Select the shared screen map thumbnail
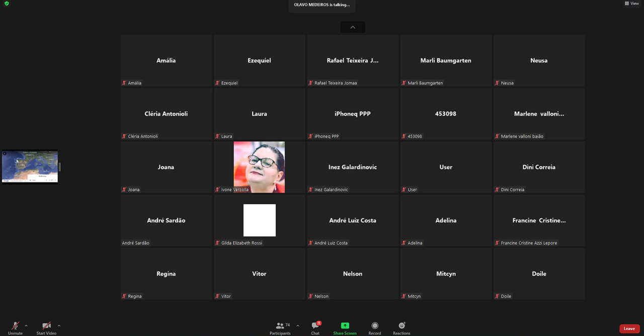Screen dimensions: 644x336 coord(30,166)
